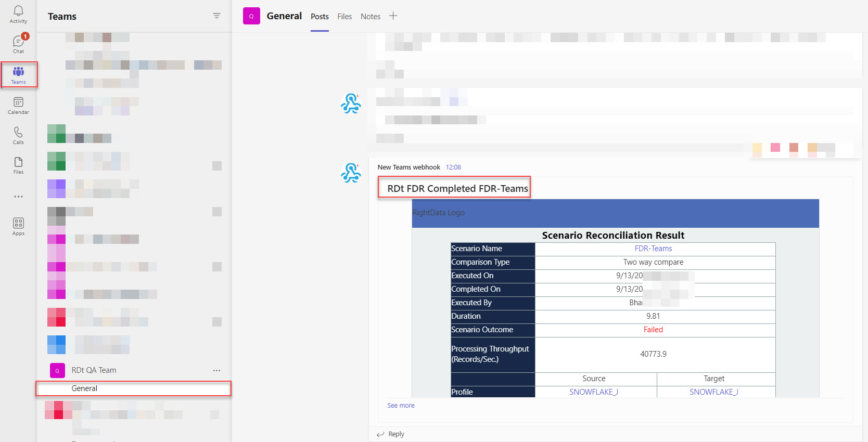Open the Apps grid icon

(18, 227)
